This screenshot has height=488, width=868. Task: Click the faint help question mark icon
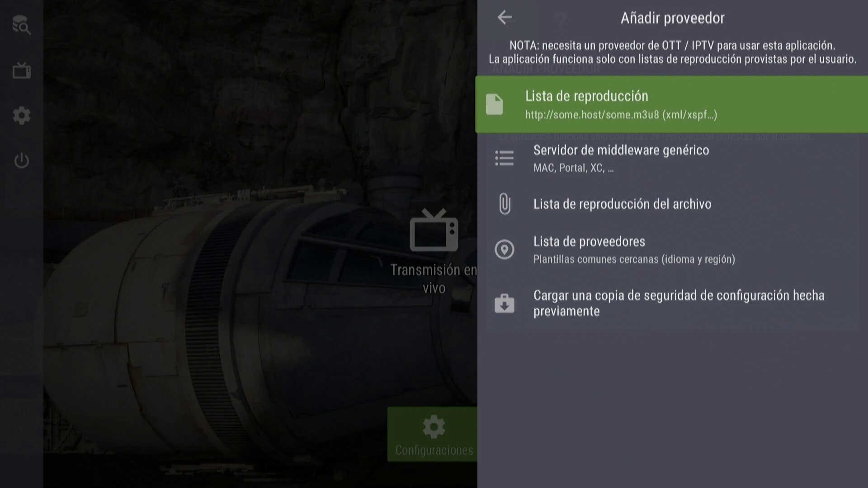(x=561, y=21)
